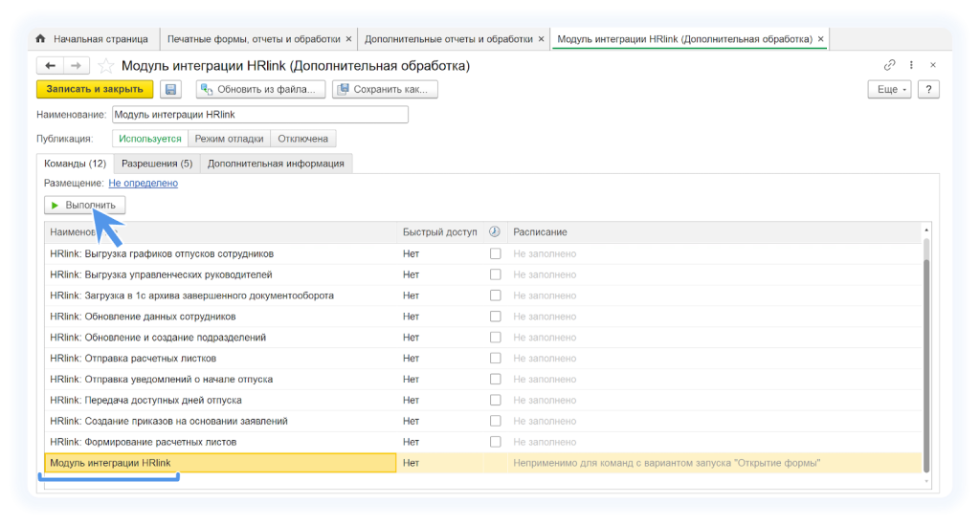Open the Разрешения (5) tab
The height and width of the screenshot is (525, 980).
[x=157, y=164]
